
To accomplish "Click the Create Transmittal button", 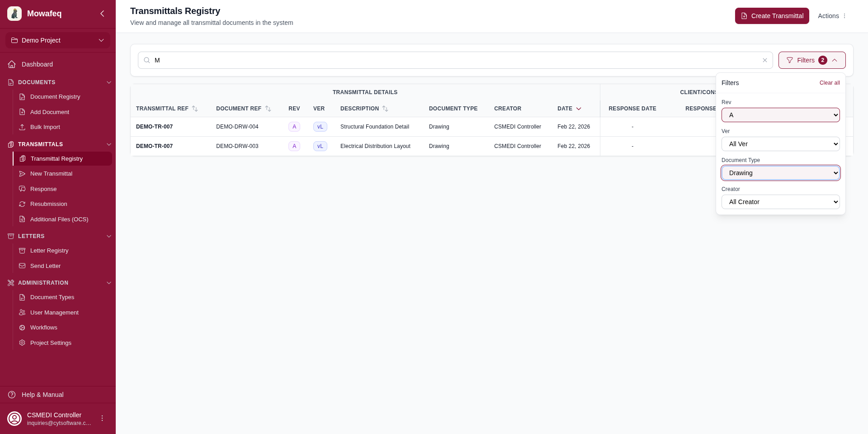I will click(772, 16).
